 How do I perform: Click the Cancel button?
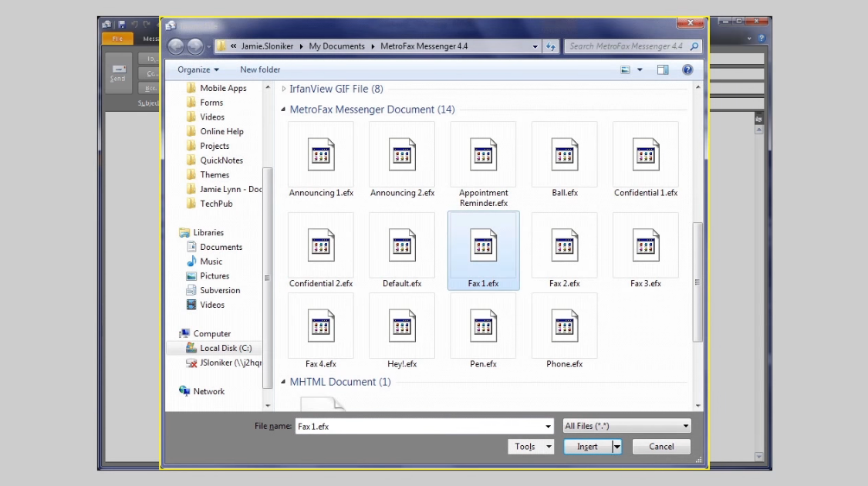pyautogui.click(x=661, y=447)
